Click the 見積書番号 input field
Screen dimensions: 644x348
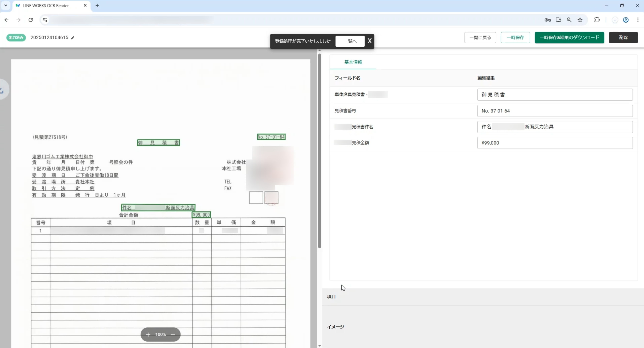pos(554,111)
